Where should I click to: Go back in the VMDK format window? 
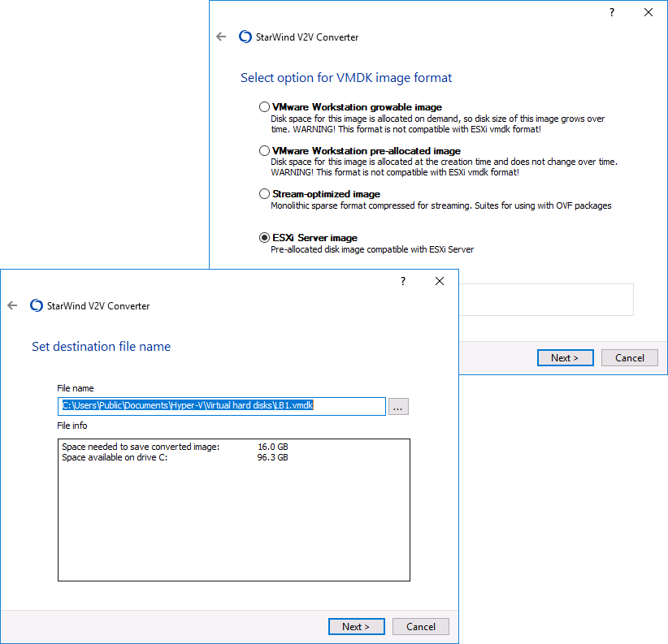(221, 37)
